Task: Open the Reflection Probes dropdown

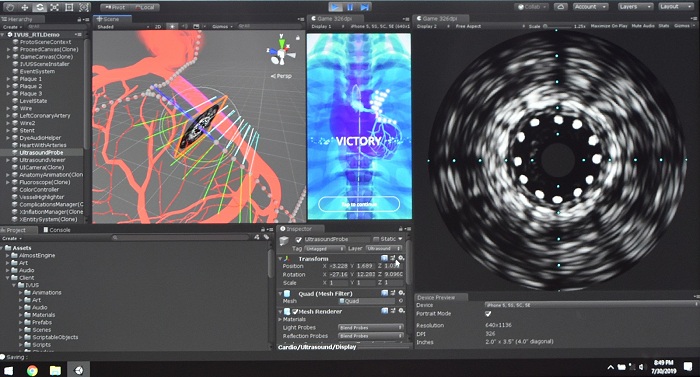Action: tap(371, 336)
